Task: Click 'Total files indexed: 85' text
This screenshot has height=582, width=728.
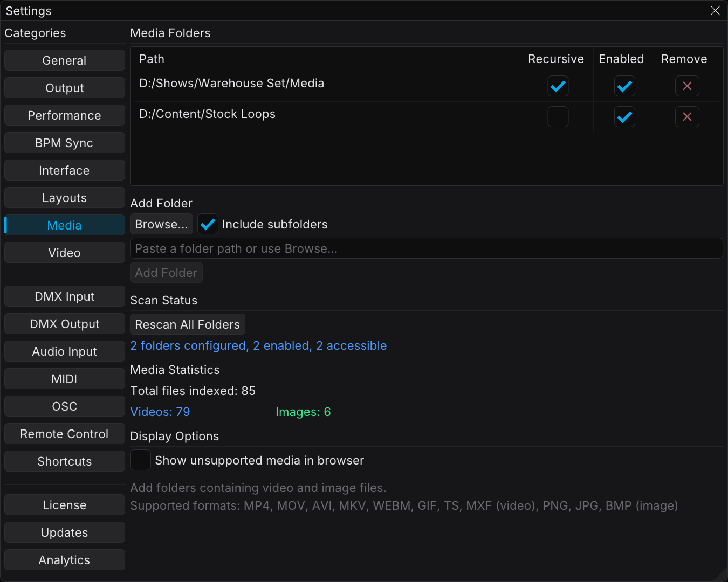Action: click(x=193, y=391)
